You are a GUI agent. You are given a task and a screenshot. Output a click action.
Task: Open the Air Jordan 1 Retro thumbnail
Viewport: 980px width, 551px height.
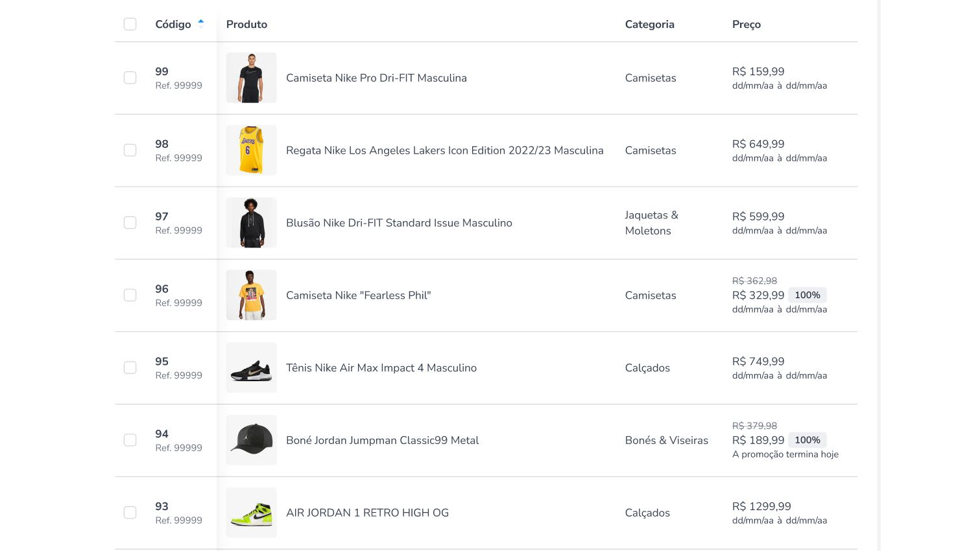[x=251, y=513]
